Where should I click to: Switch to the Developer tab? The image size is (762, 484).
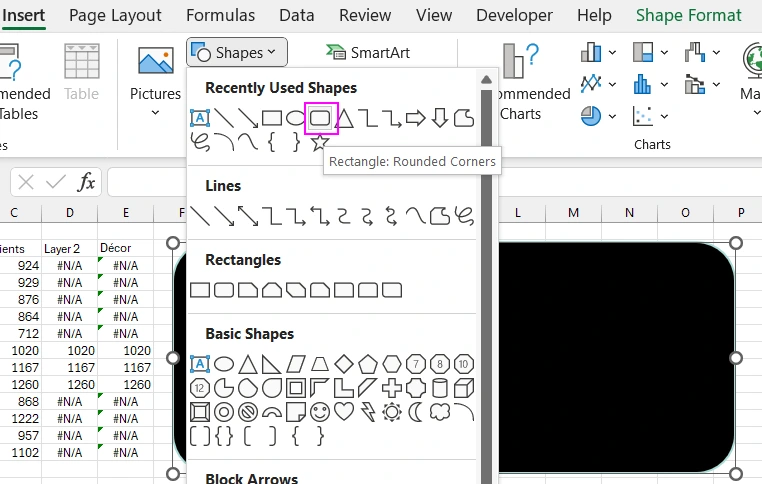pyautogui.click(x=514, y=15)
